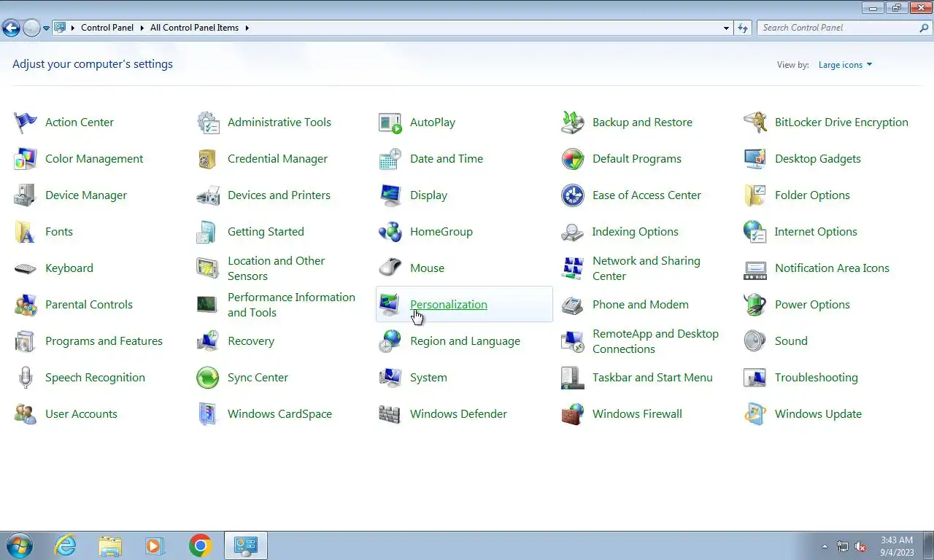Open Devices and Printers icon
The width and height of the screenshot is (934, 560).
coord(208,195)
